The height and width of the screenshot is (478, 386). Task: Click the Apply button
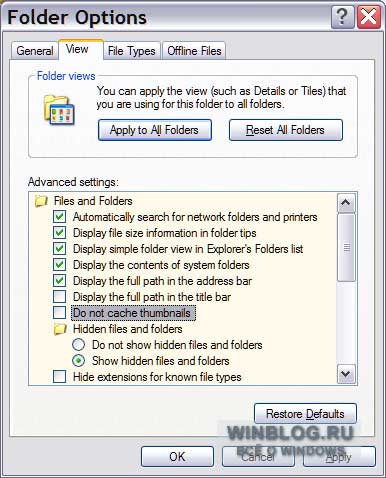pos(339,457)
